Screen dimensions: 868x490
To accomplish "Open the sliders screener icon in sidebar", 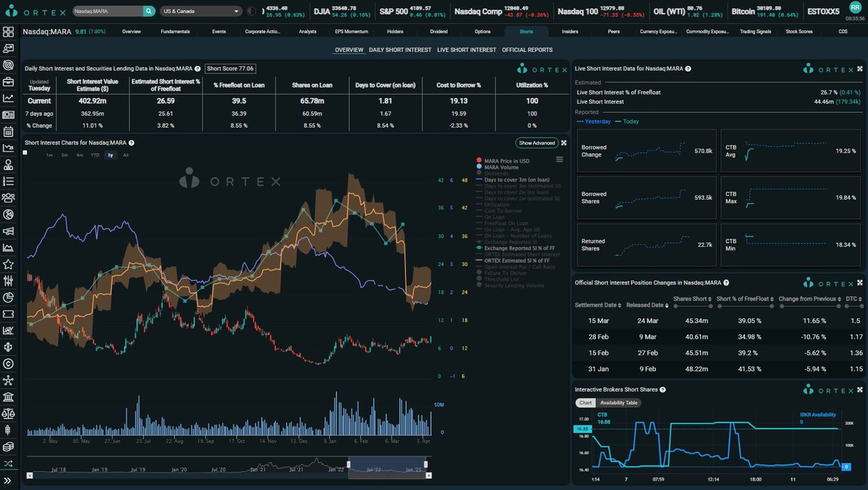I will (9, 281).
